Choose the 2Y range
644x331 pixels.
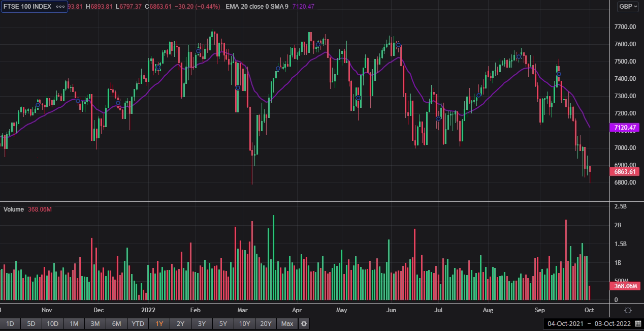point(180,324)
